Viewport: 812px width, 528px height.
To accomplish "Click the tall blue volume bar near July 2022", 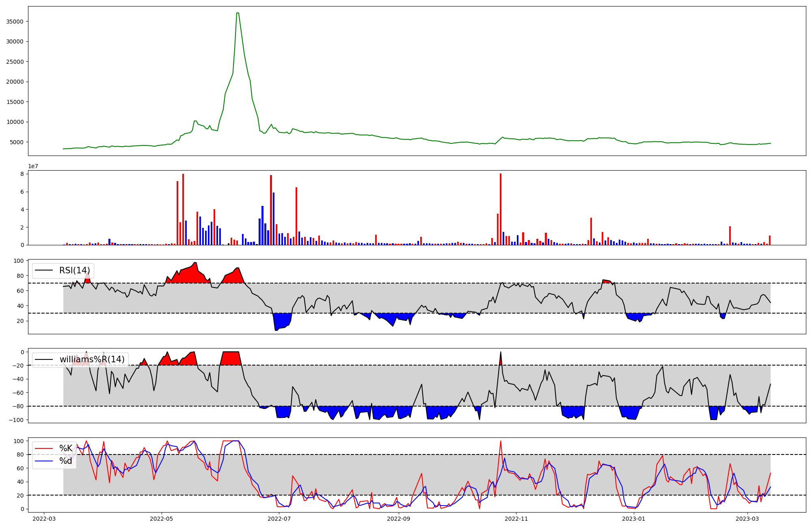I will [x=274, y=219].
